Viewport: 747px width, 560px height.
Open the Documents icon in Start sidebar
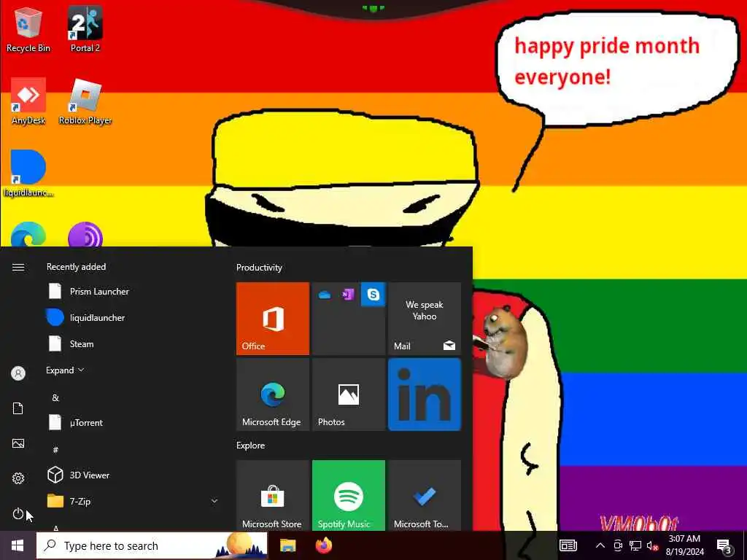click(x=18, y=408)
